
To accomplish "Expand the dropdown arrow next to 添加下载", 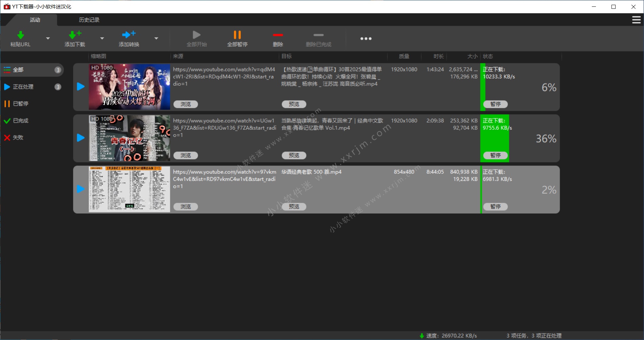I will [102, 38].
